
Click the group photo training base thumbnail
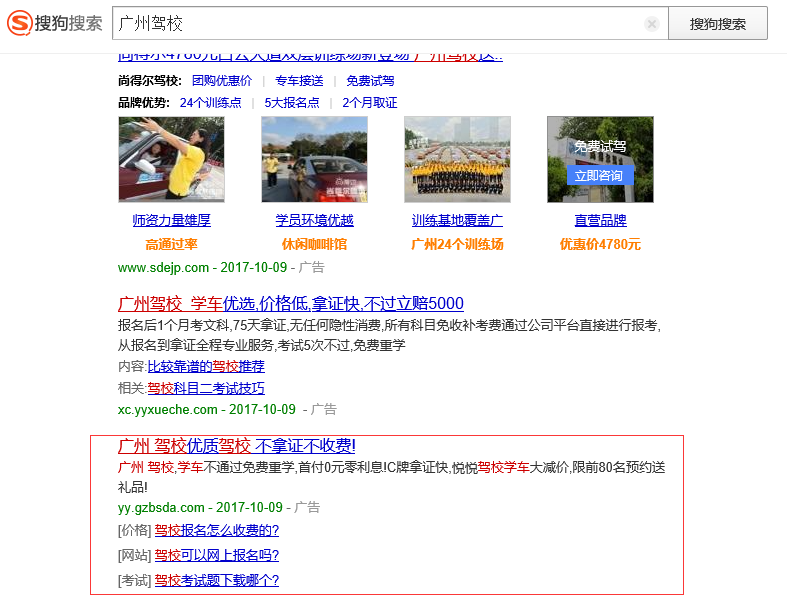point(457,160)
